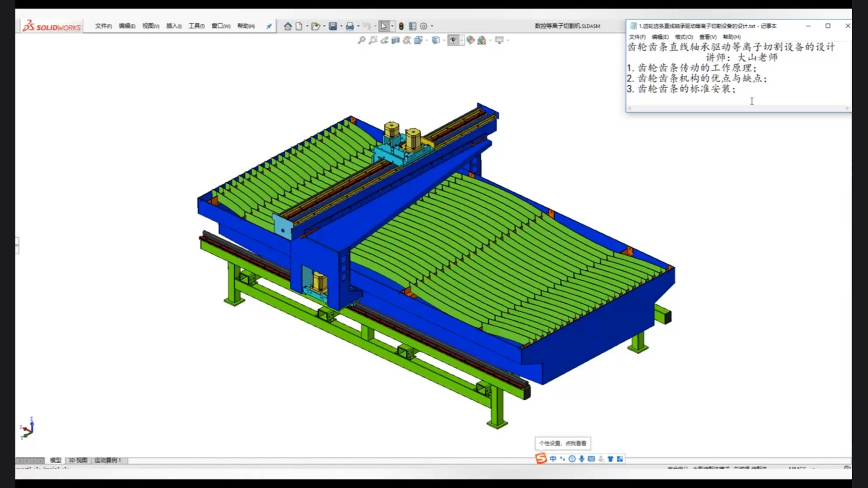Print using the printer icon
This screenshot has height=488, width=868.
click(x=349, y=26)
